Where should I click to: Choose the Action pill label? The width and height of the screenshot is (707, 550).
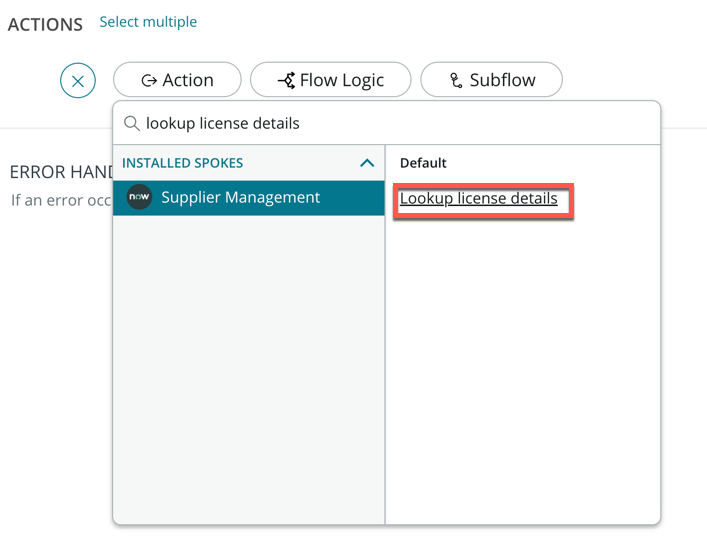click(x=188, y=80)
